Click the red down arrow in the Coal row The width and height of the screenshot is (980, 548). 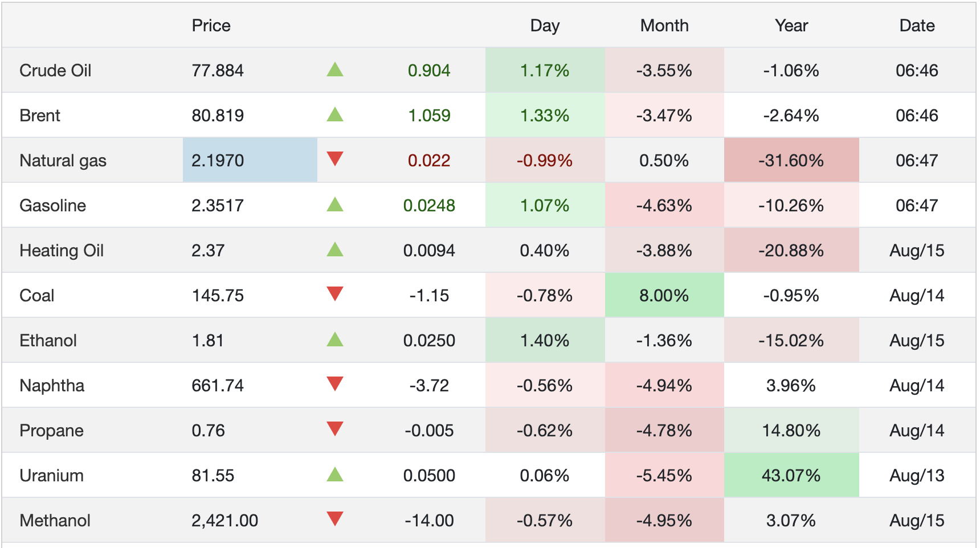(335, 294)
